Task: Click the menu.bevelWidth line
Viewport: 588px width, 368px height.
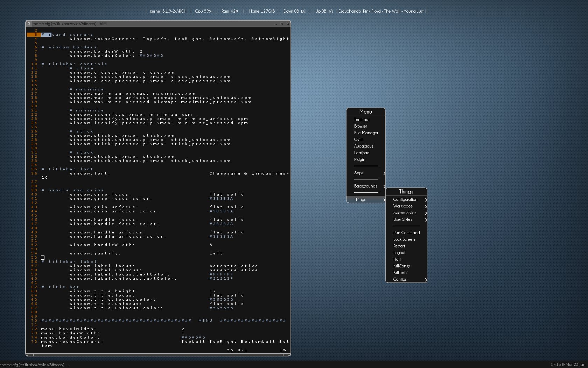Action: 113,329
